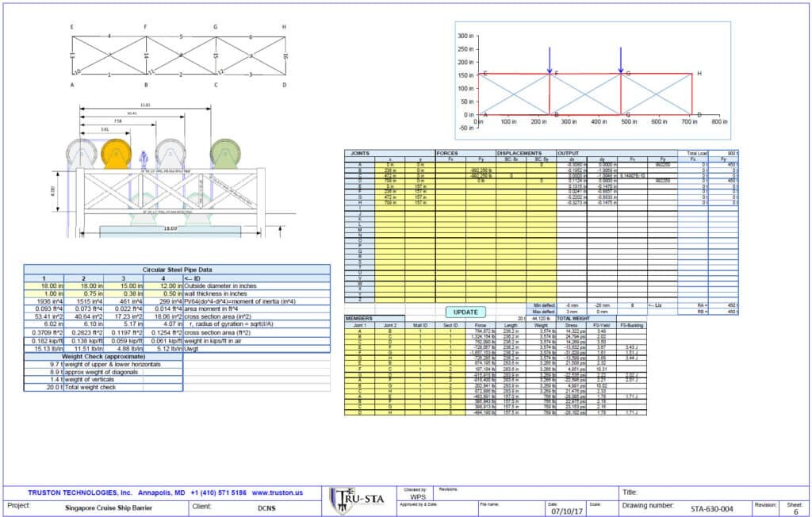Open the www.truston.us website link
The height and width of the screenshot is (517, 812).
coord(277,492)
